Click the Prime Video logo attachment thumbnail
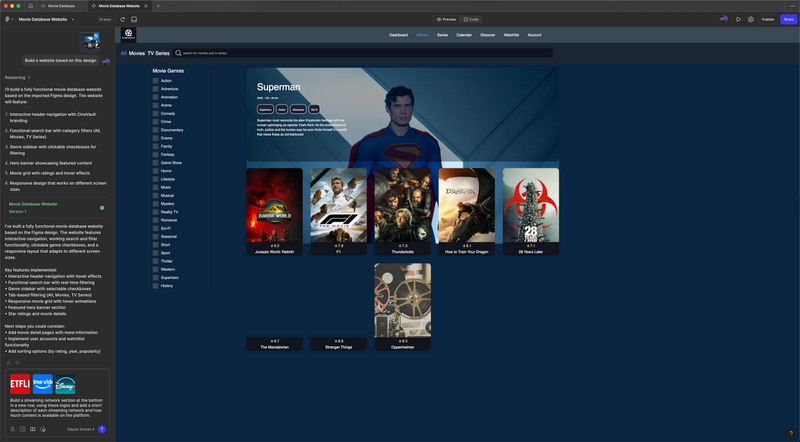The height and width of the screenshot is (442, 800). [43, 384]
